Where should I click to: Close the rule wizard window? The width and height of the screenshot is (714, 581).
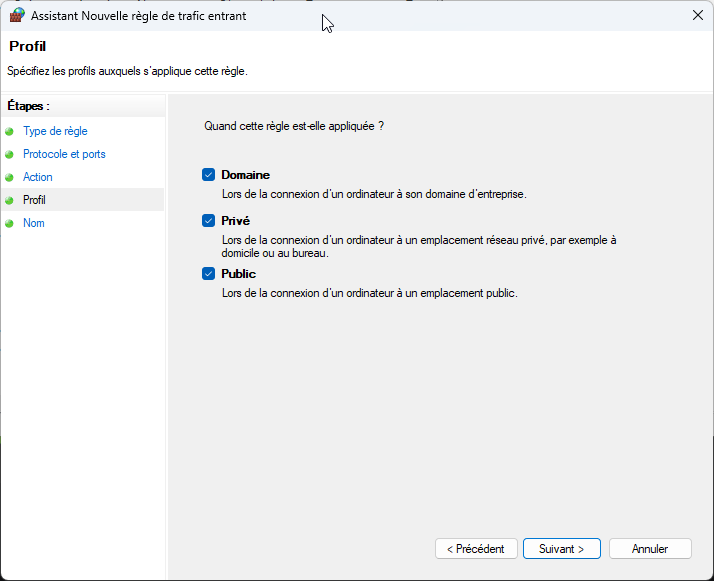(x=696, y=15)
